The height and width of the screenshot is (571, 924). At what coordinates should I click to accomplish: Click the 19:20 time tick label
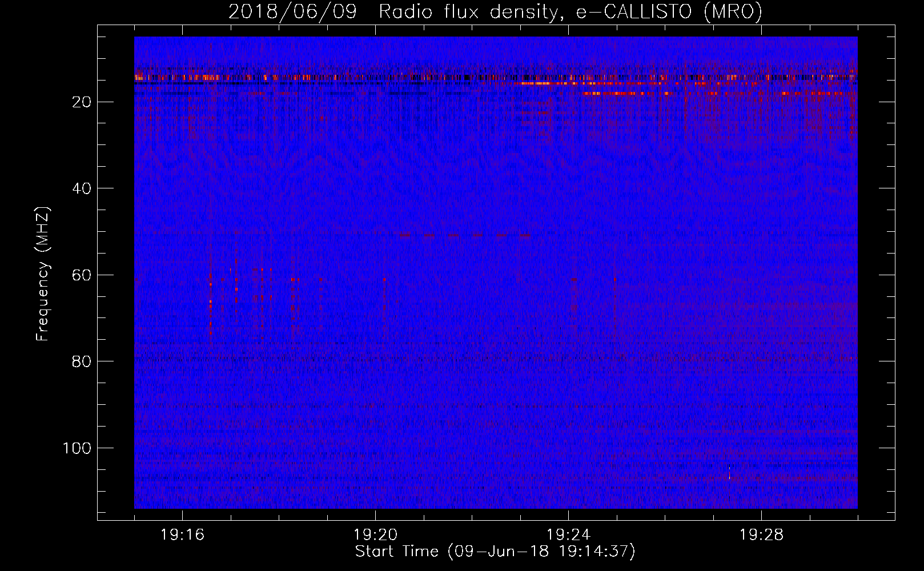375,535
